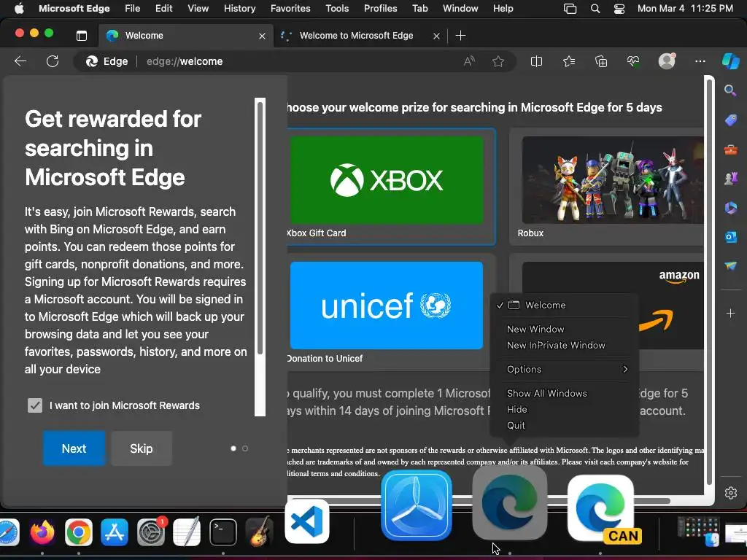Open macOS Control Center icon
Screen dimensions: 747x560
pos(619,9)
